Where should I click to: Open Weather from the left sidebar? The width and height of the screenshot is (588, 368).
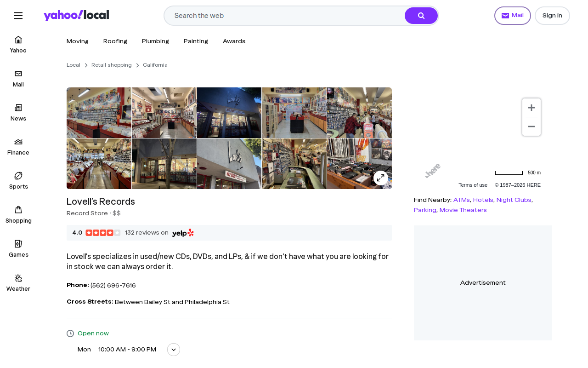[18, 283]
